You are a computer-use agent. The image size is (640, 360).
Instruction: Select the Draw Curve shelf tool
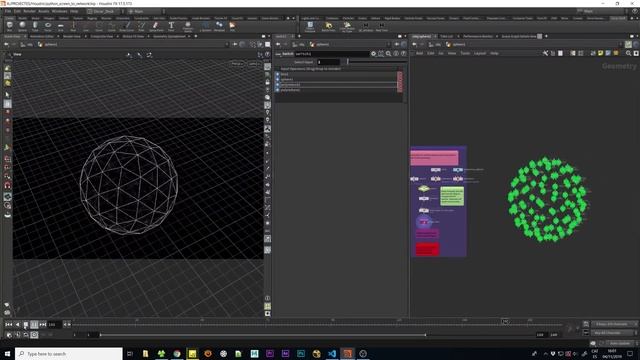tap(127, 27)
